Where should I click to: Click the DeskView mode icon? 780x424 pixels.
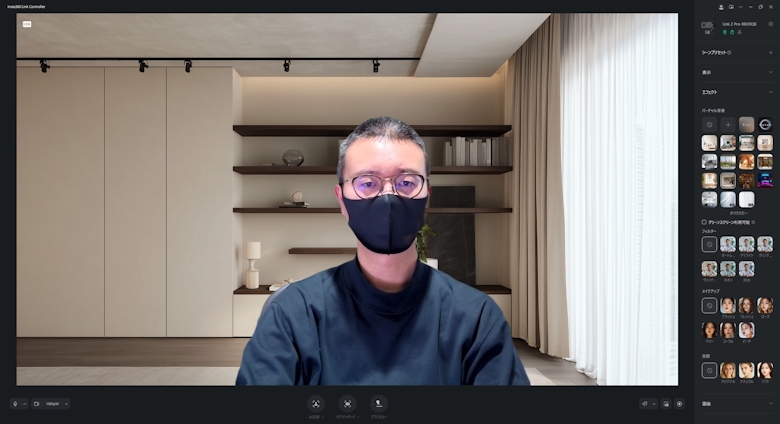click(379, 403)
